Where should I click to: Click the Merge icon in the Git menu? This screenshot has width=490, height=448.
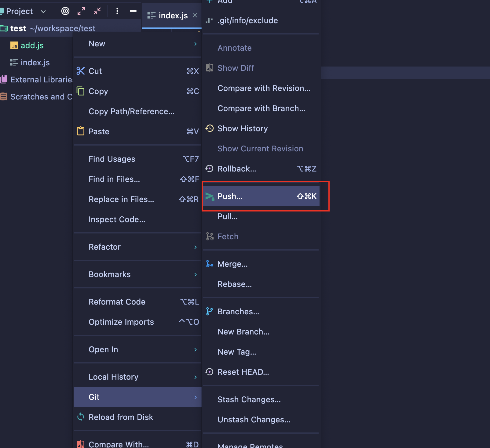(x=210, y=264)
